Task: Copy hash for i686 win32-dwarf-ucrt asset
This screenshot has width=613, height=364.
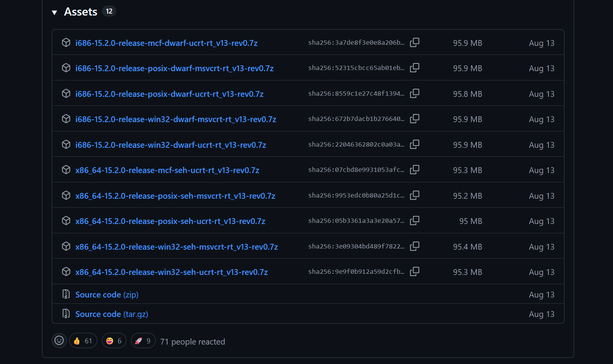Action: click(415, 144)
